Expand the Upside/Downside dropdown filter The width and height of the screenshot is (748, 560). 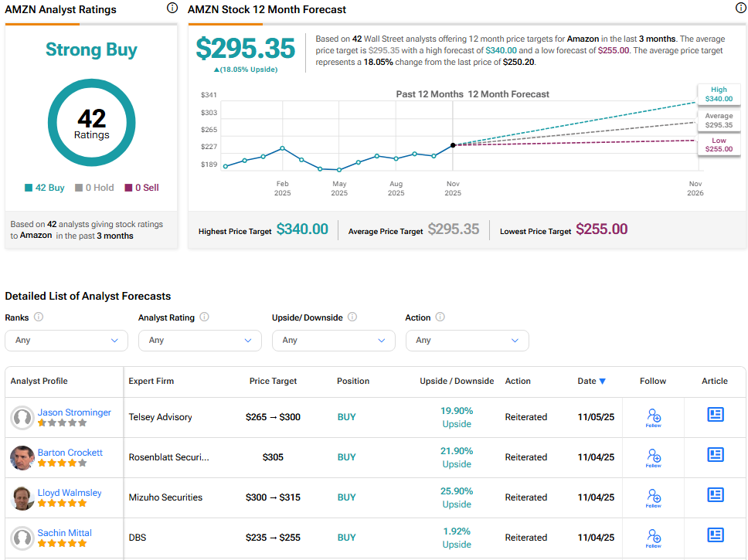[333, 340]
